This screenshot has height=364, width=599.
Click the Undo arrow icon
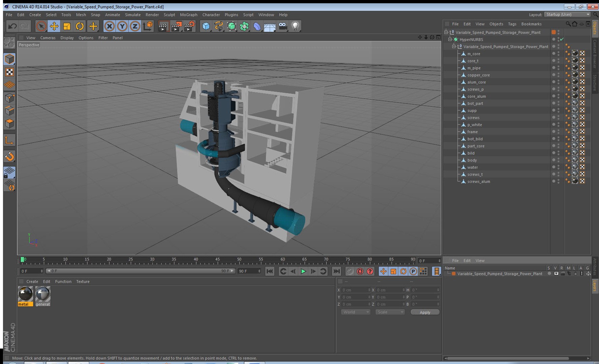point(12,26)
